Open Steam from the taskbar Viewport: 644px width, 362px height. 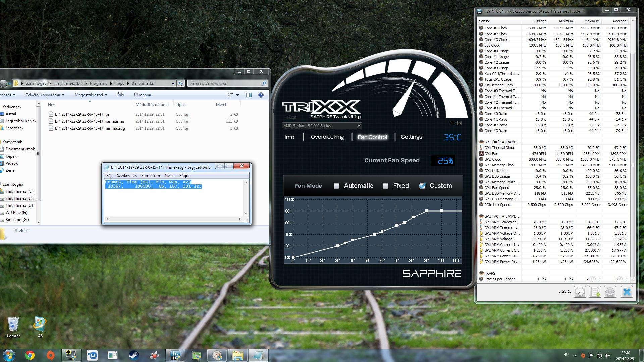point(133,355)
